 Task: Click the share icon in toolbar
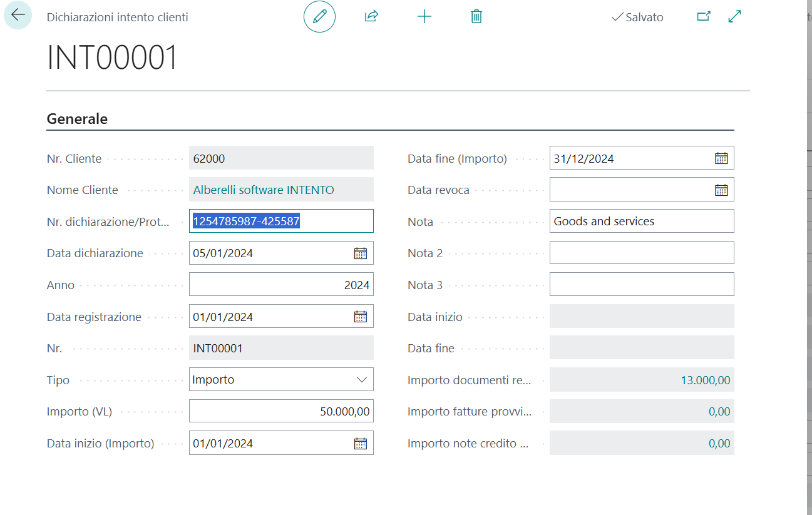(x=372, y=17)
